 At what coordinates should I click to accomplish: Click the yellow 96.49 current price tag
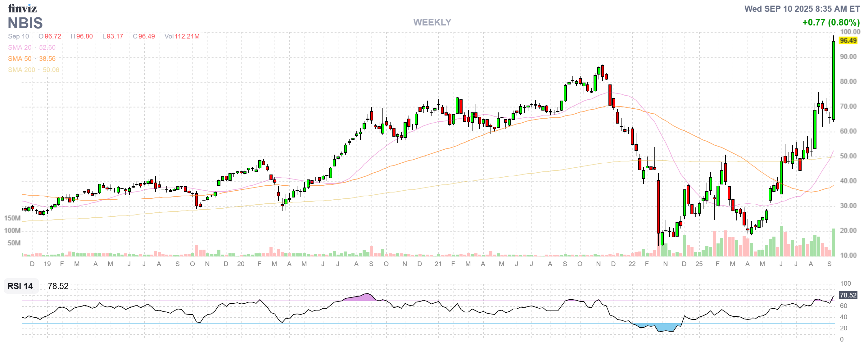pos(848,40)
